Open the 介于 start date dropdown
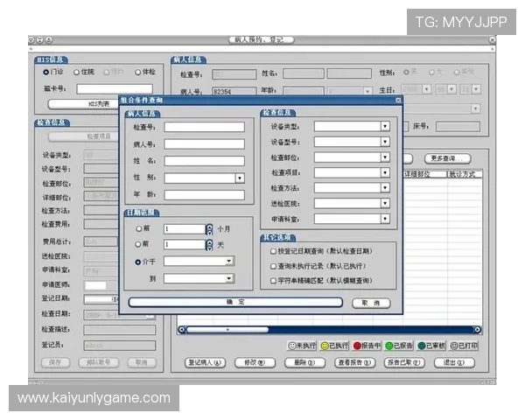 tap(229, 261)
